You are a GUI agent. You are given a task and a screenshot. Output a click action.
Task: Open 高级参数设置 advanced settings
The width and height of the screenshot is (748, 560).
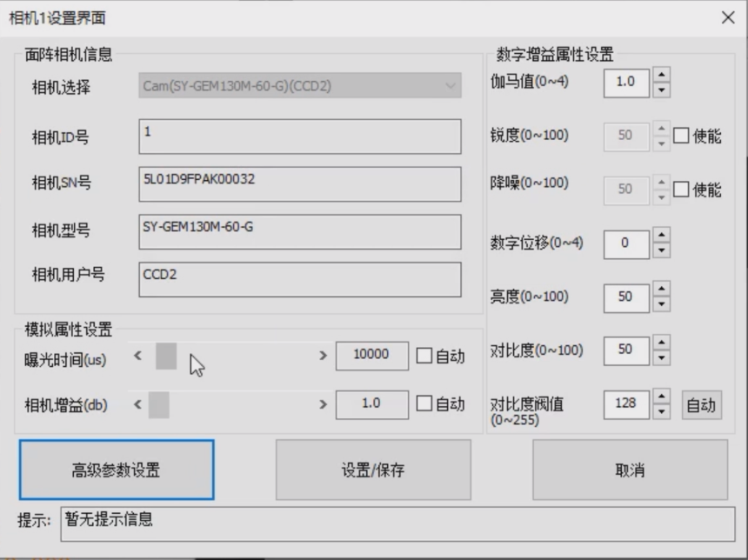[x=116, y=470]
